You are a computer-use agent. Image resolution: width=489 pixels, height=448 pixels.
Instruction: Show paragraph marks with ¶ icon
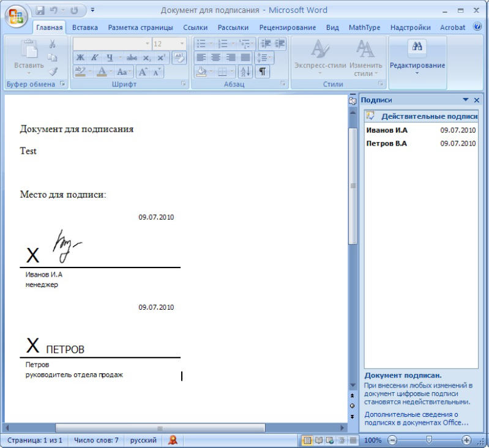[x=263, y=72]
